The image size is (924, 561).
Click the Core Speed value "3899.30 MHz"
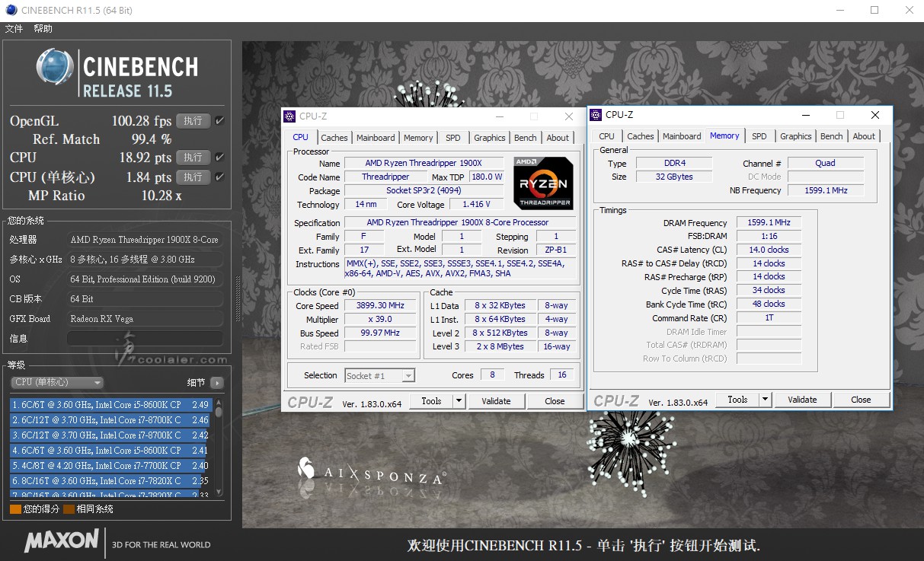point(382,305)
